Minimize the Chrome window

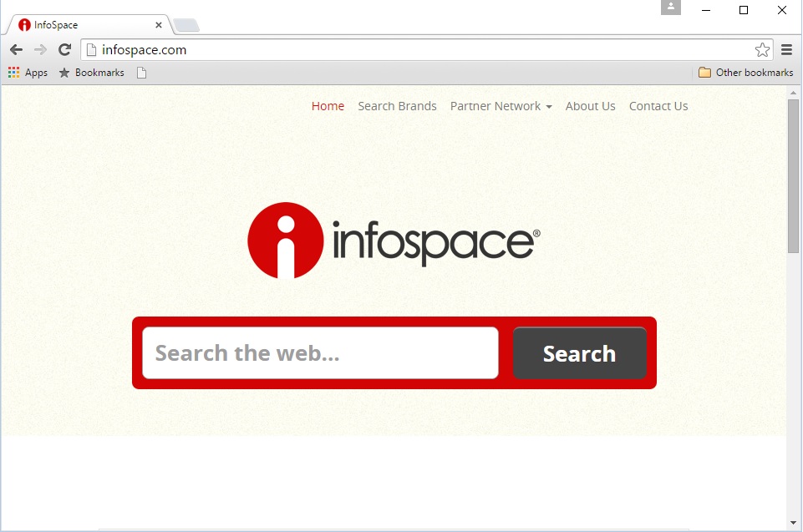706,10
